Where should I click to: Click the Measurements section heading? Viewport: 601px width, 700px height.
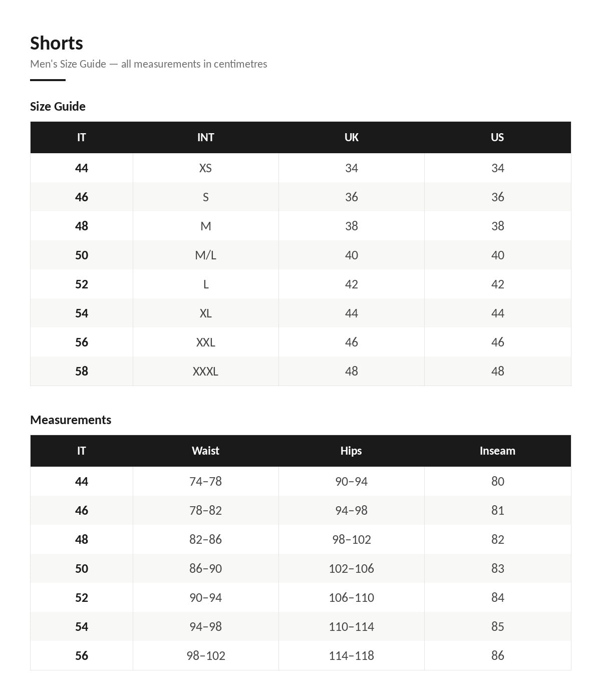click(71, 420)
